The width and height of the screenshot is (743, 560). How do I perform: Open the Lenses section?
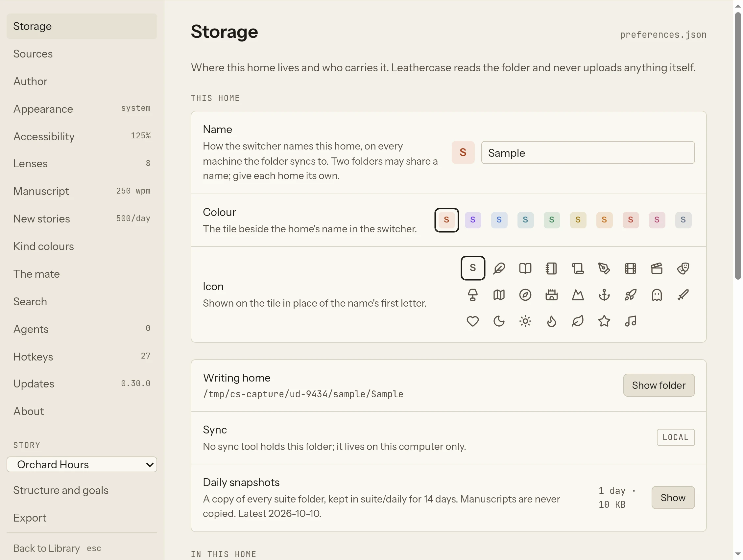pyautogui.click(x=82, y=164)
